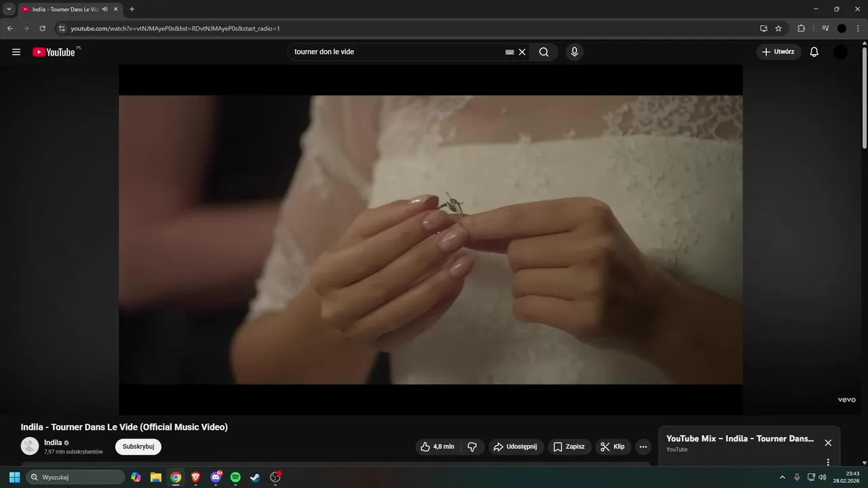
Task: Open more actions three-dot menu under video
Action: click(x=644, y=447)
